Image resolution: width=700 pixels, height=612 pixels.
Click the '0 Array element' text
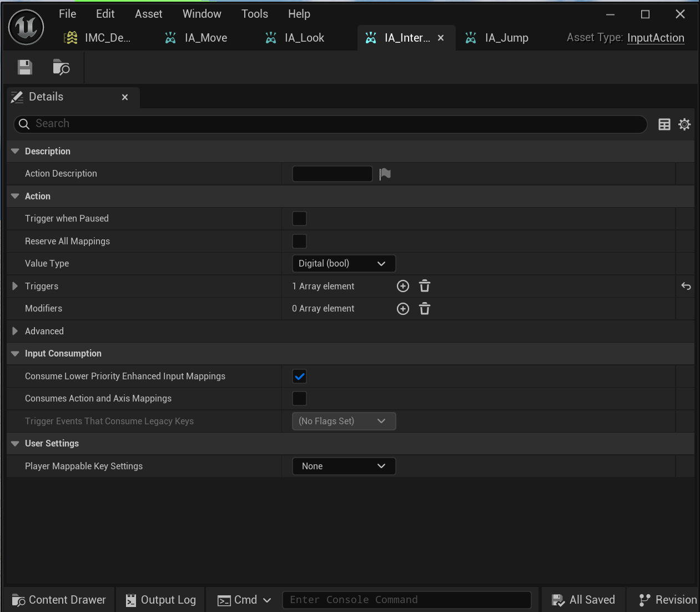tap(323, 309)
